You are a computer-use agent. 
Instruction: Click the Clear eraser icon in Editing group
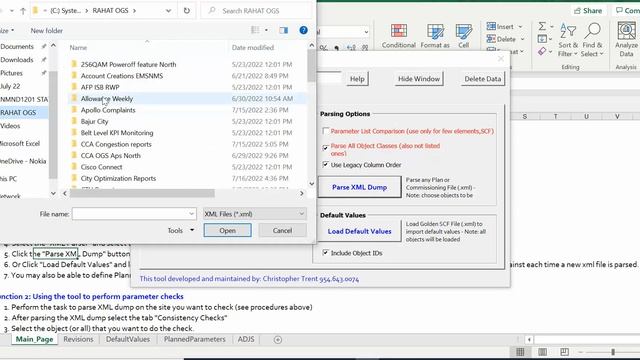click(x=542, y=51)
